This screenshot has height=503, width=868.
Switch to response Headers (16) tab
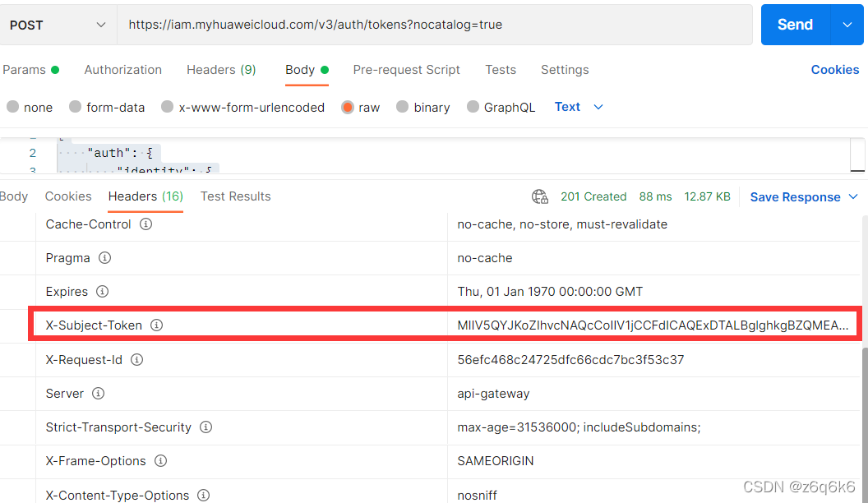click(145, 196)
